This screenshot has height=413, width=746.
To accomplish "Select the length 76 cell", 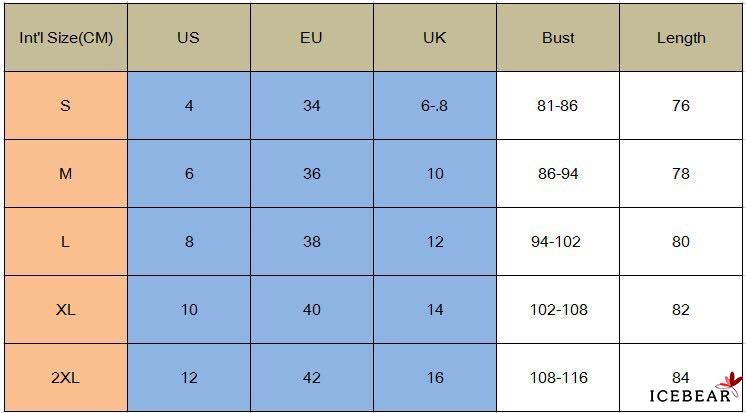I will (x=681, y=106).
